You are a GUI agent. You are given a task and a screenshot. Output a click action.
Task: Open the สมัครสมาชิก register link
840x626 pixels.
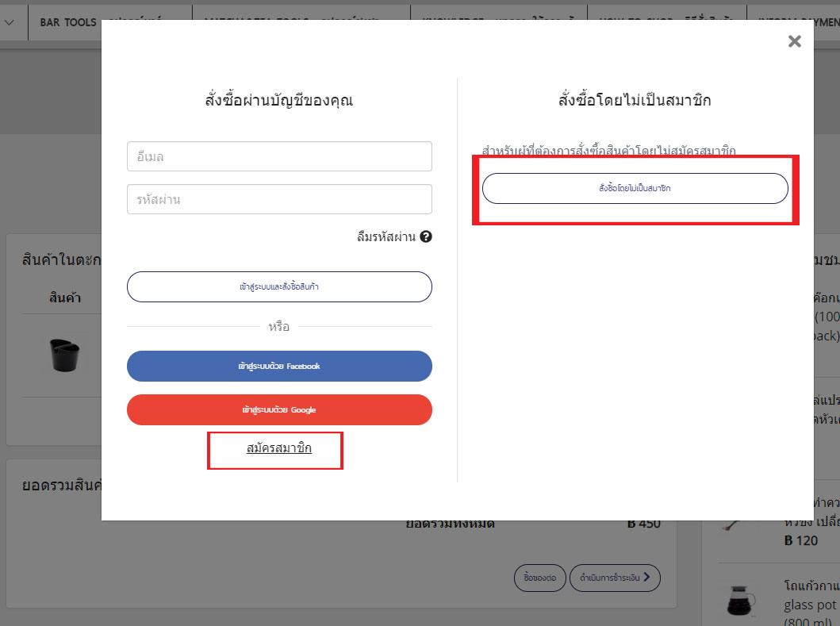coord(279,448)
